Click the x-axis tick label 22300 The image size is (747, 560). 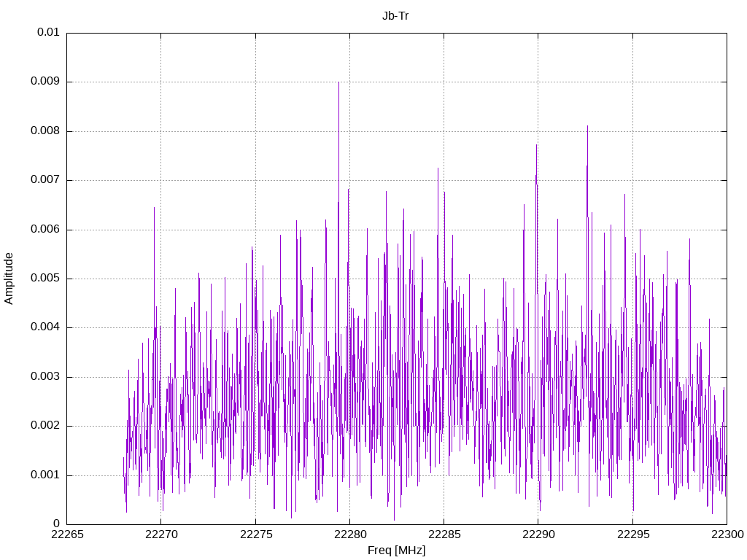[727, 534]
